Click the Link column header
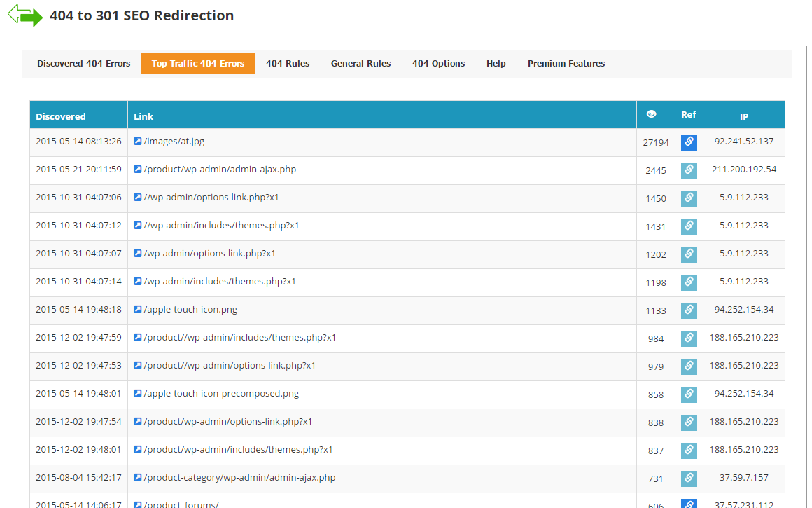812x508 pixels. (x=143, y=116)
